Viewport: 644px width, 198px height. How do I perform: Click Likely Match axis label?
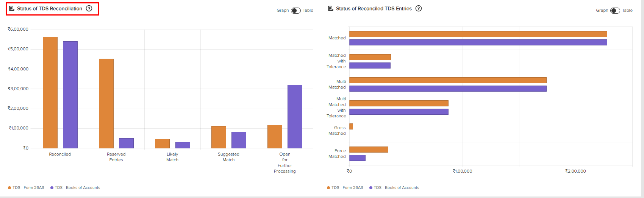(172, 157)
